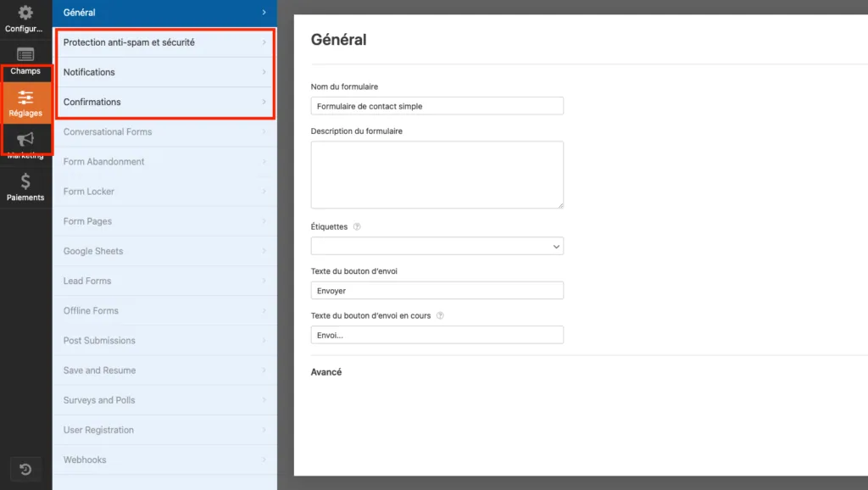Open Lead Forms settings

(164, 281)
